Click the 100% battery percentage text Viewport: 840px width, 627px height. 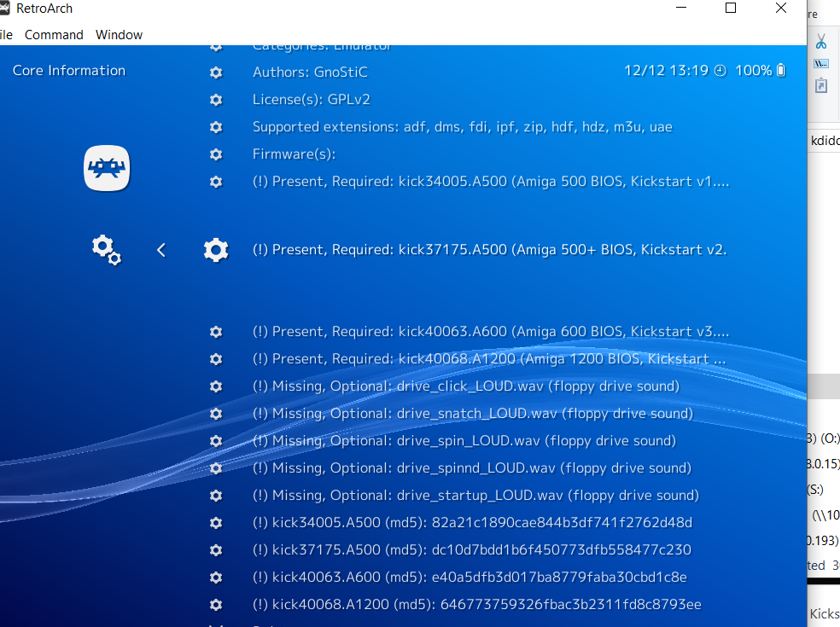pyautogui.click(x=753, y=71)
